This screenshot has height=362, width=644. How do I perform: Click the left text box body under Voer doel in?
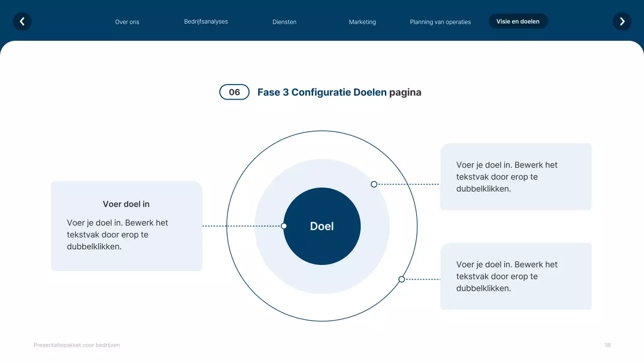pyautogui.click(x=118, y=235)
